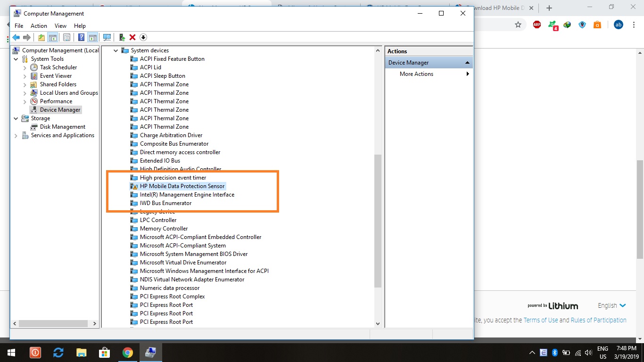Click the forward navigation arrow
This screenshot has width=644, height=362.
click(x=26, y=37)
